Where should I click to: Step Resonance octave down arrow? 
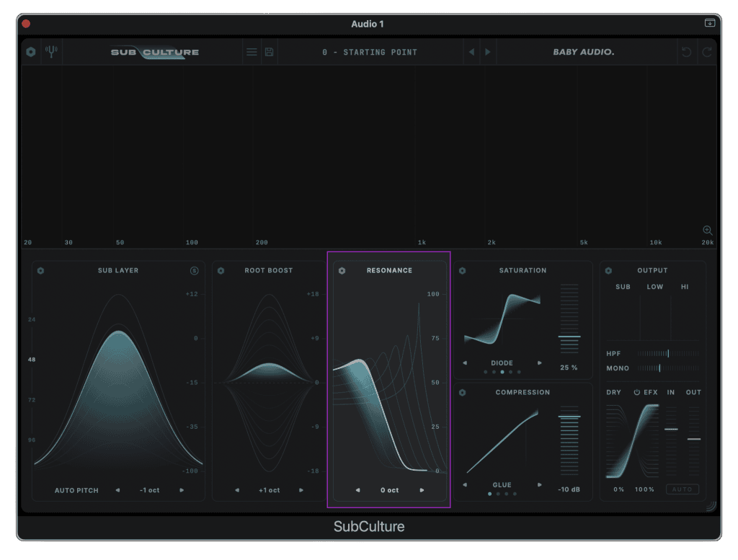[x=357, y=490]
